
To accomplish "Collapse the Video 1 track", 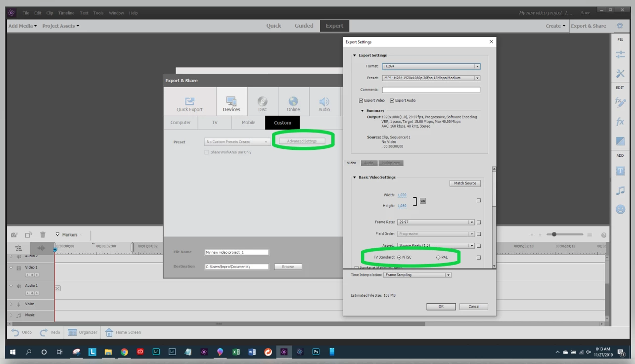I will (x=11, y=268).
